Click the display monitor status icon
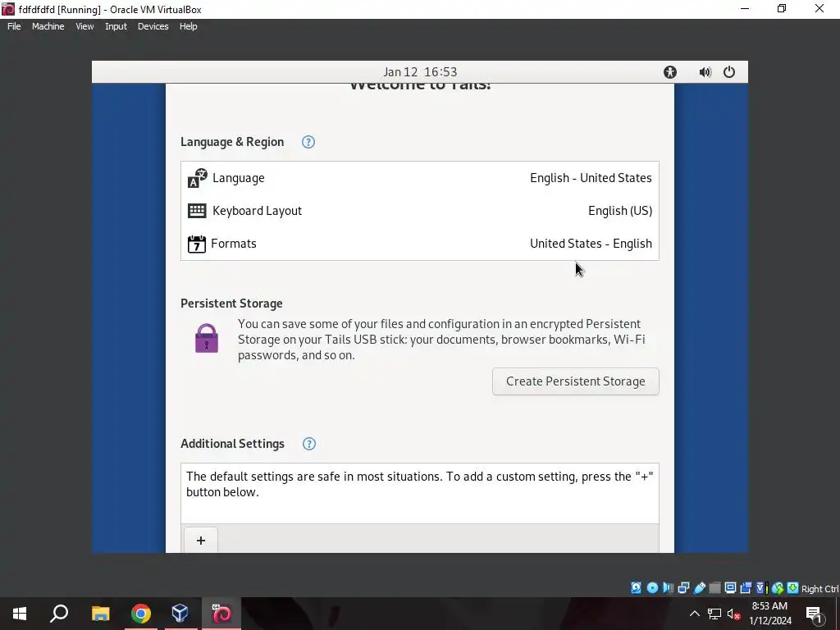This screenshot has height=630, width=840. click(x=730, y=587)
